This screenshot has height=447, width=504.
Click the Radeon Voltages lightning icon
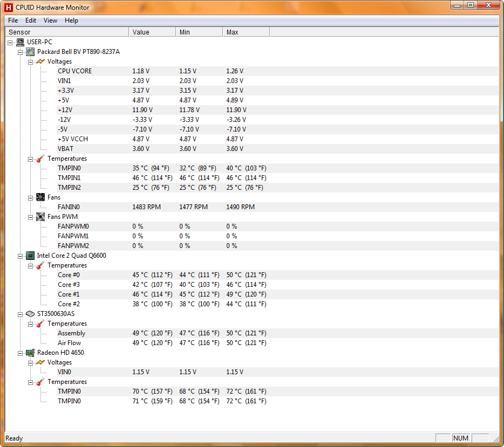pos(40,362)
